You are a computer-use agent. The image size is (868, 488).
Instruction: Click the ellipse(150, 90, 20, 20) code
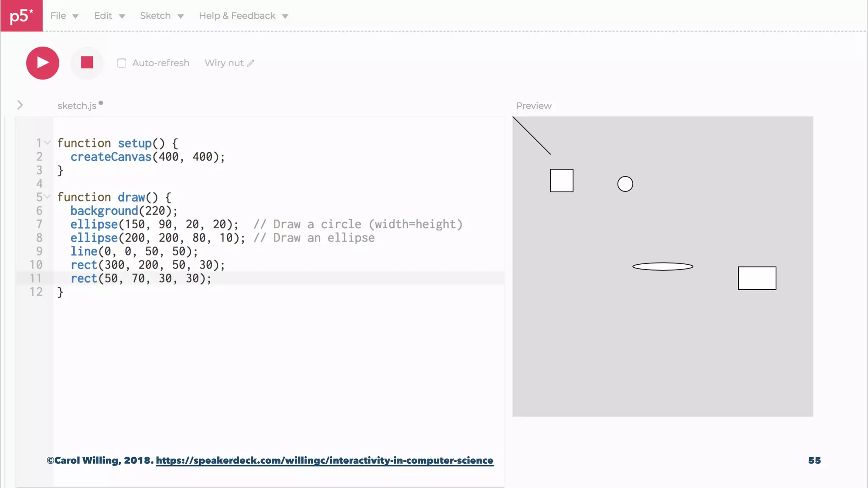tap(154, 224)
